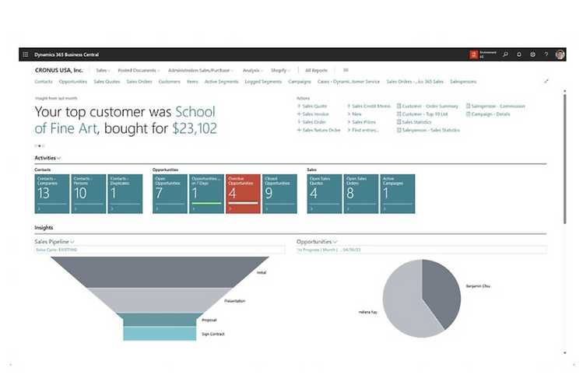The image size is (583, 392).
Task: Open Campaigns list
Action: (x=300, y=82)
